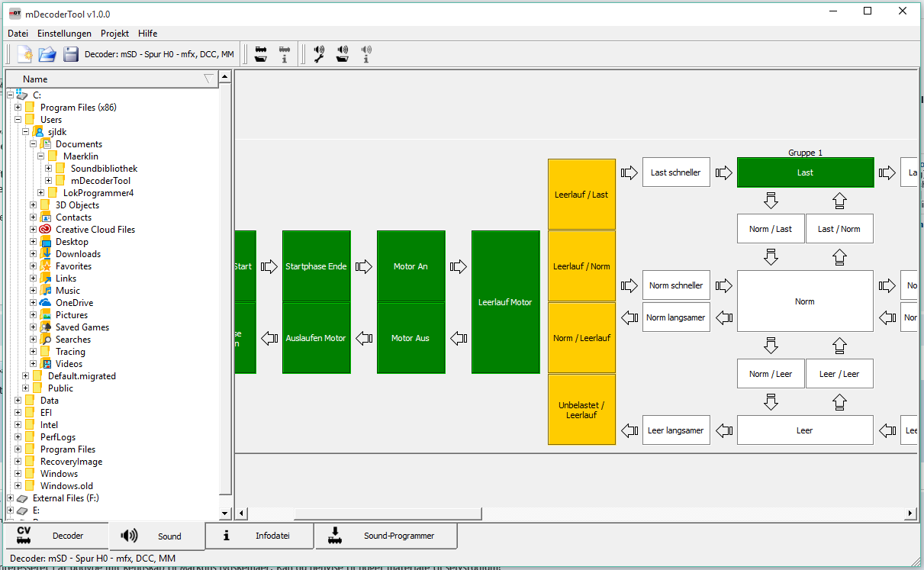The height and width of the screenshot is (570, 924).
Task: Expand the Program Files (x86) folder
Action: [x=18, y=108]
